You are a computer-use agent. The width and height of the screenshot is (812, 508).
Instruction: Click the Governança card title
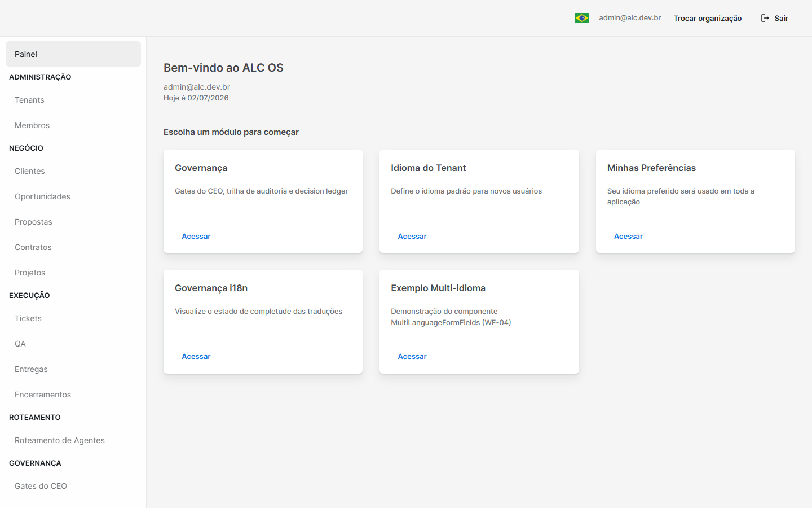coord(201,168)
